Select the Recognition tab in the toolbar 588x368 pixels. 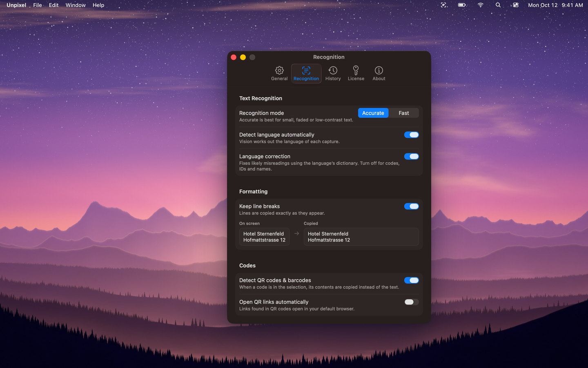pos(306,74)
